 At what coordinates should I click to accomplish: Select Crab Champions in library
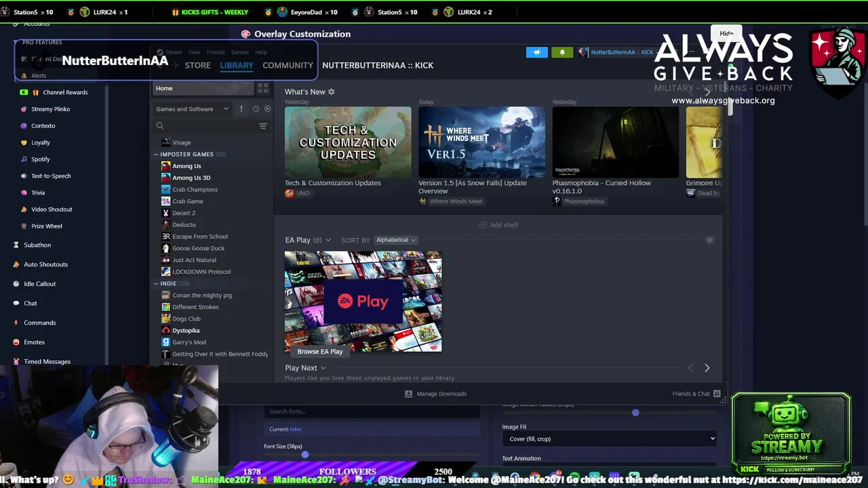click(195, 190)
